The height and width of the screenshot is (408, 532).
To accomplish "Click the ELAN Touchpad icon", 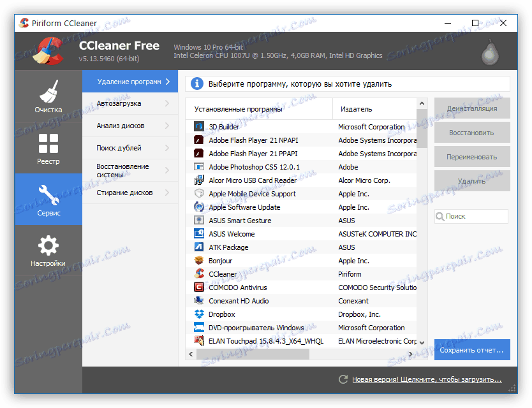I will 199,341.
